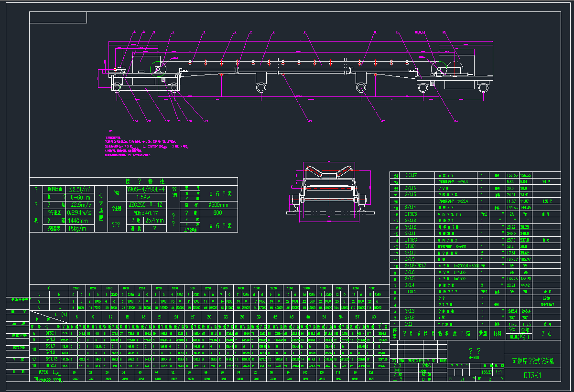This screenshot has height=392, width=574.
Task: Select part code DT3B3
Action: (x=411, y=240)
